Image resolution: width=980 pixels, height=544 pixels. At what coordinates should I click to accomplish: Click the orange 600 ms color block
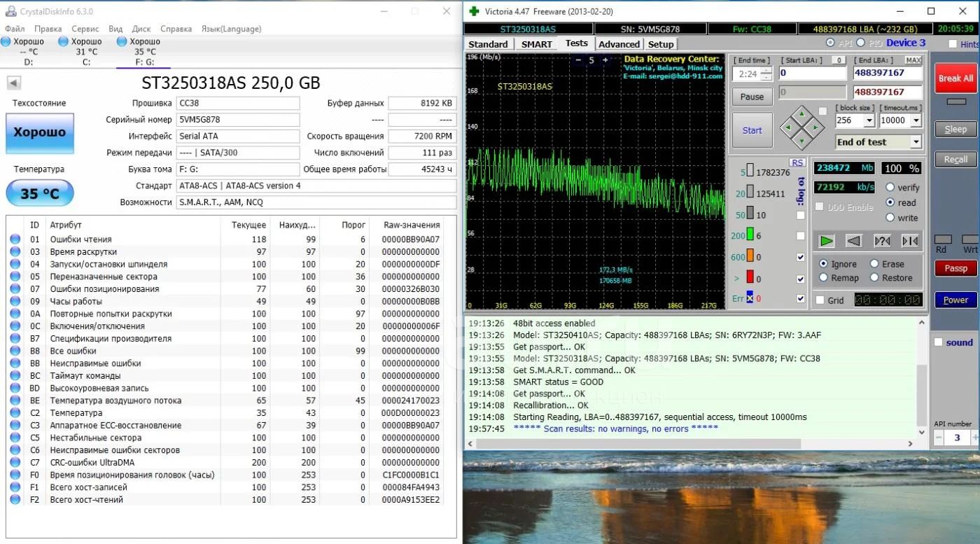pos(750,256)
